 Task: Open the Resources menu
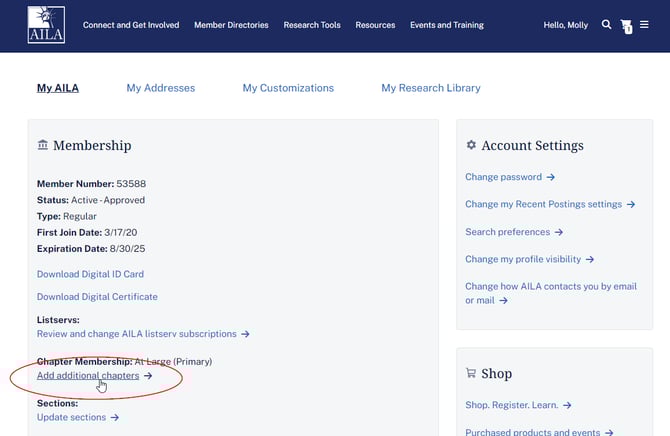click(375, 25)
